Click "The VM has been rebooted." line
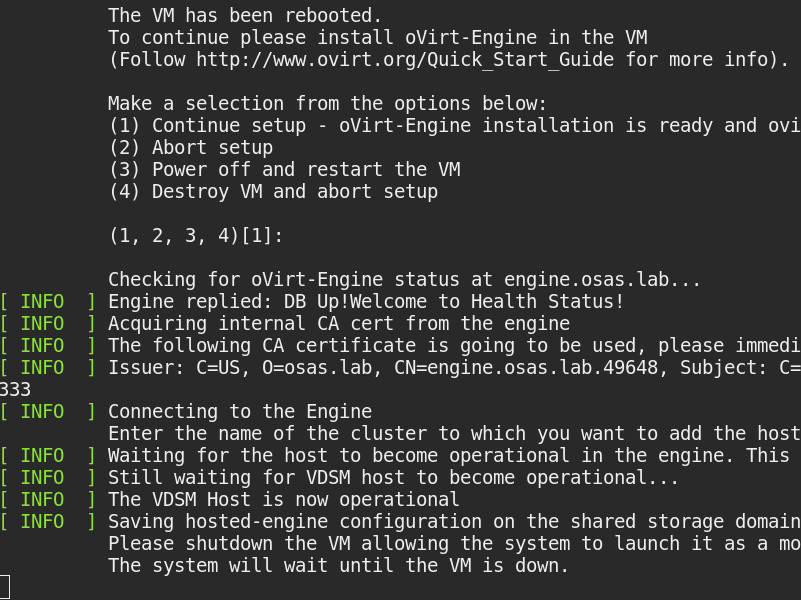 point(245,15)
